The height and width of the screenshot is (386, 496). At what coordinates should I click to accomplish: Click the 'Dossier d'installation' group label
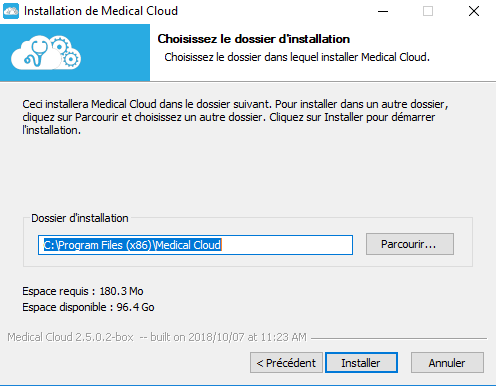pos(80,218)
